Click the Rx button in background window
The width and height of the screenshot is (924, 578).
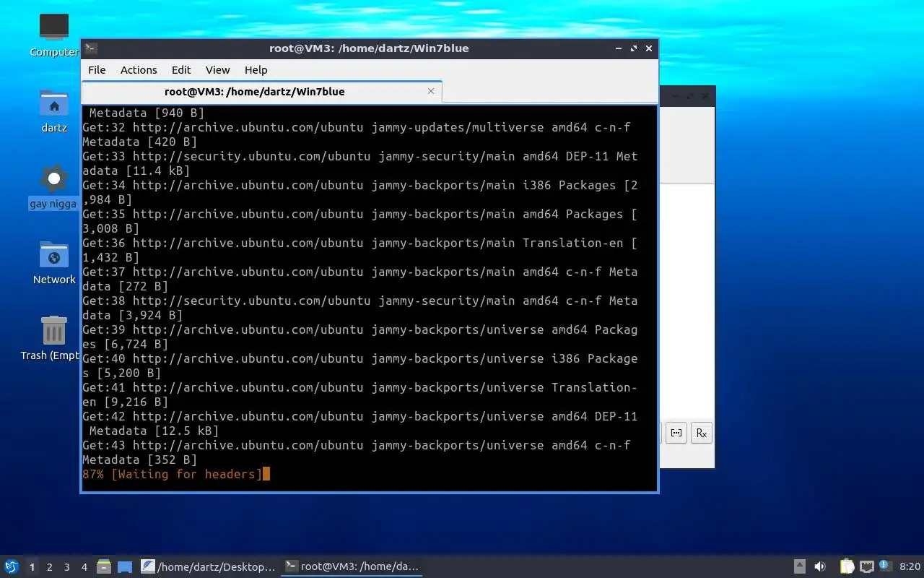701,433
